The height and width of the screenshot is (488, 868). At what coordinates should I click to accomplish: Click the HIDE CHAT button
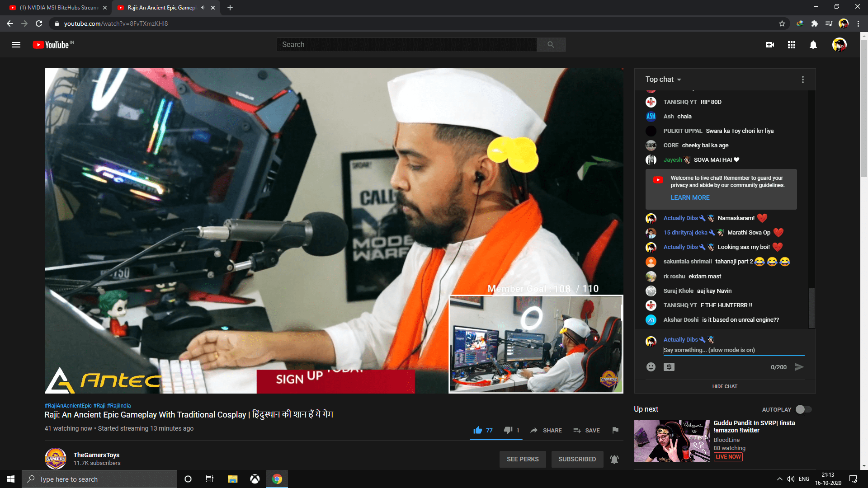pos(725,386)
